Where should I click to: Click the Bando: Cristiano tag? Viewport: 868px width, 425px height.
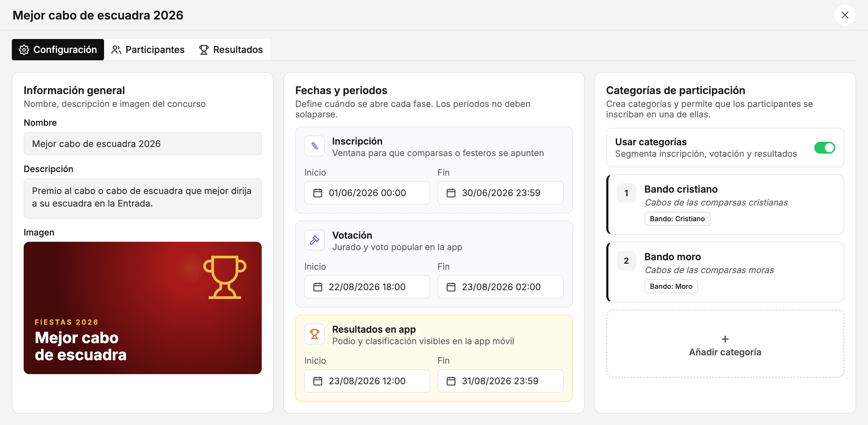click(677, 219)
